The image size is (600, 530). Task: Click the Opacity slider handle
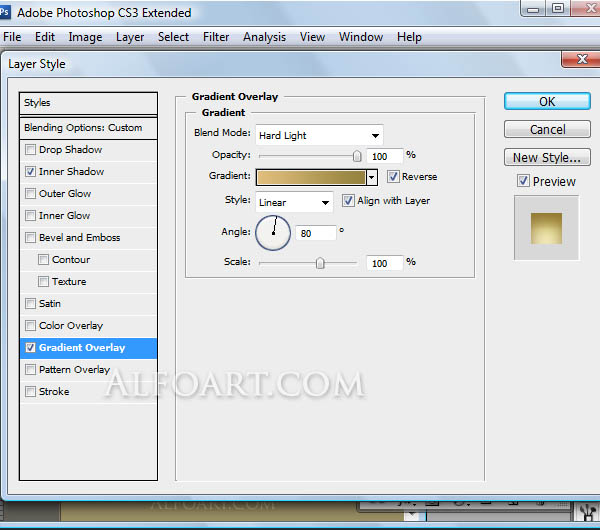pyautogui.click(x=357, y=156)
